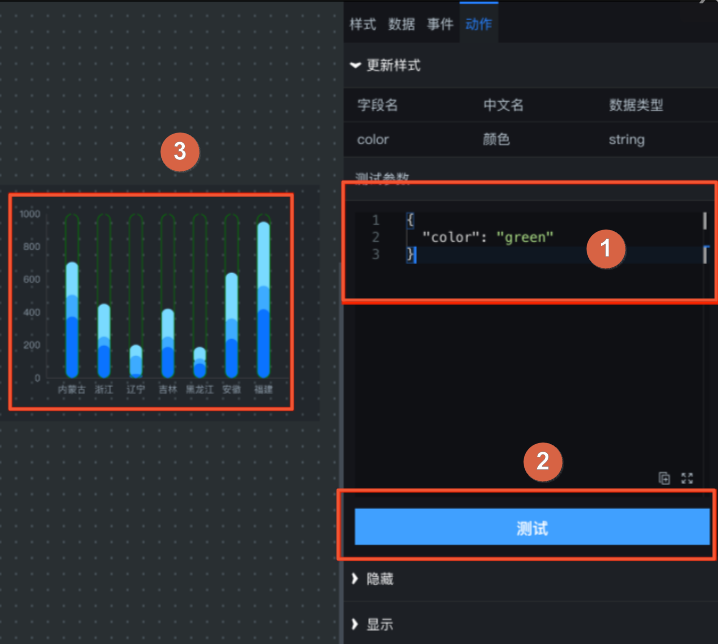The height and width of the screenshot is (644, 718).
Task: Select the color field name cell
Action: 373,139
